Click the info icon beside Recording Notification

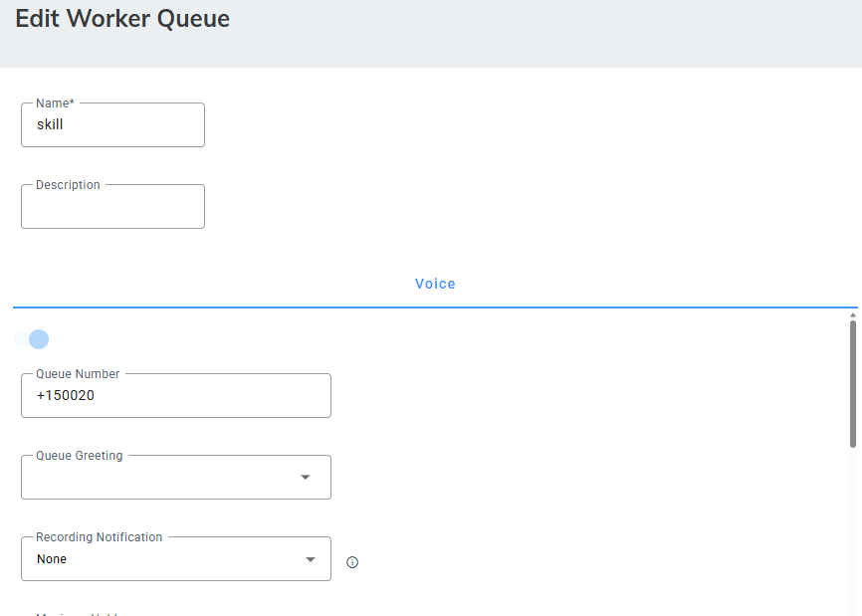click(x=352, y=562)
